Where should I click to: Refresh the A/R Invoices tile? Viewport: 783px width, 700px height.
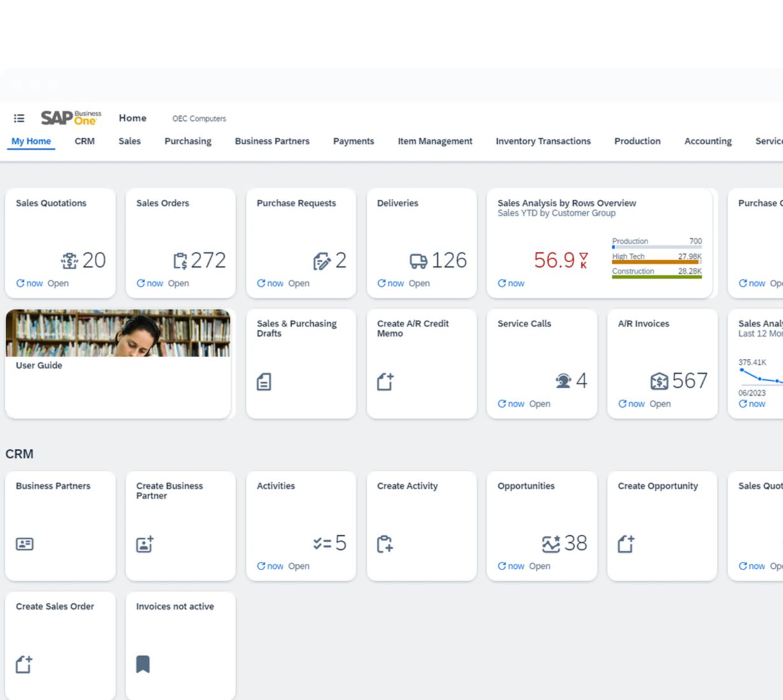point(623,403)
